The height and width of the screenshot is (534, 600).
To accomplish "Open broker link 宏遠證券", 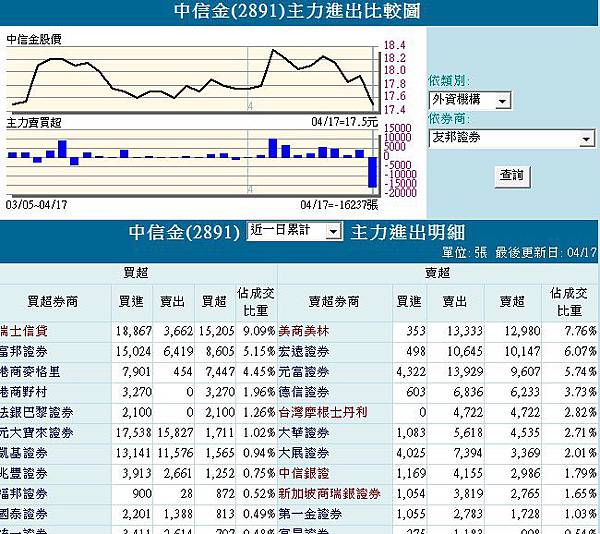I will (304, 352).
